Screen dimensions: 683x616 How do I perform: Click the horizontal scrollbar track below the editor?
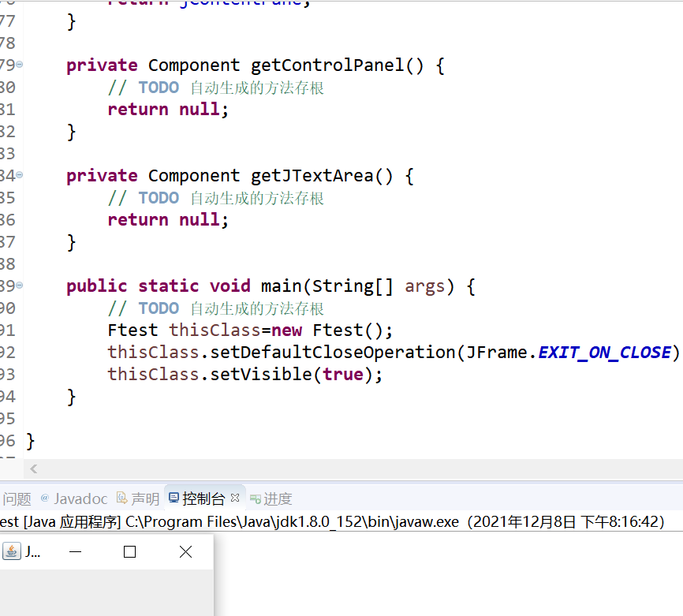point(355,469)
